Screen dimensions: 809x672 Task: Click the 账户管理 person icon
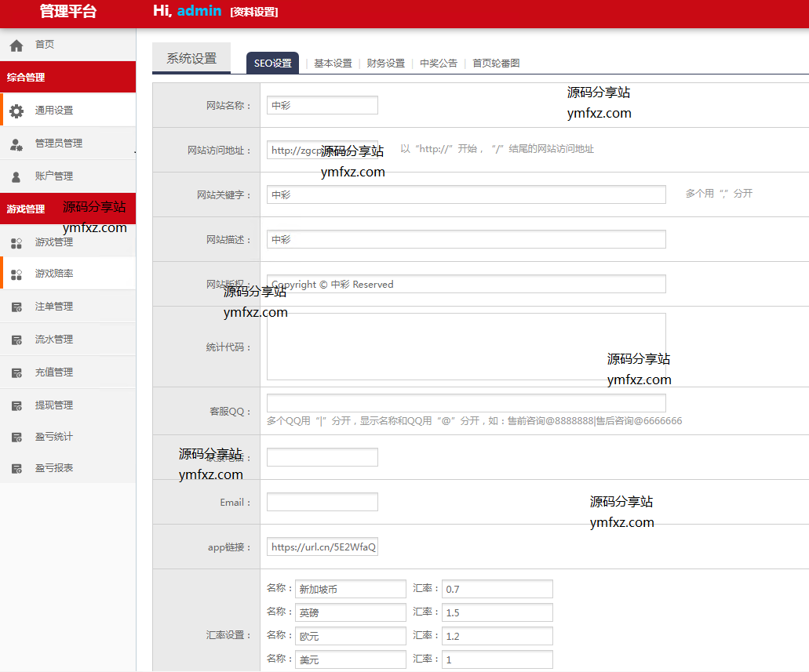(16, 177)
